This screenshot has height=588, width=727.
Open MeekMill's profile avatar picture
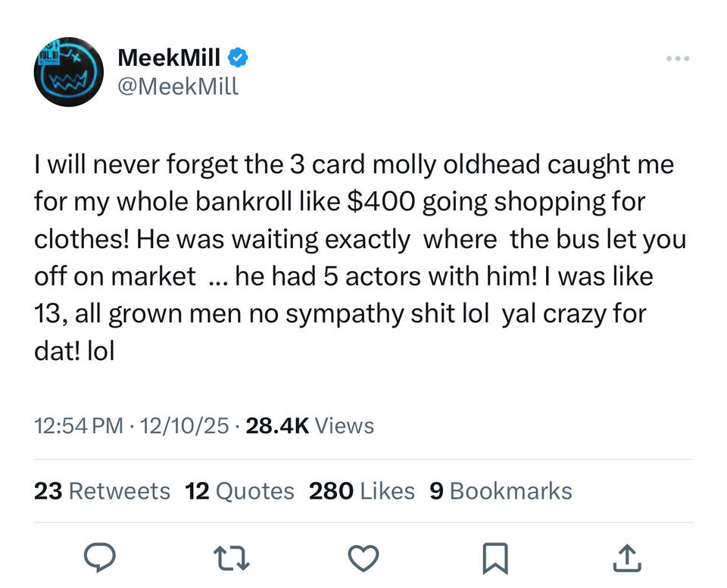[69, 72]
